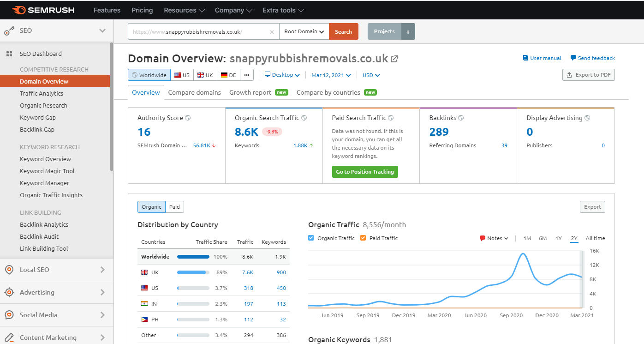Open the Desktop device dropdown

(282, 75)
